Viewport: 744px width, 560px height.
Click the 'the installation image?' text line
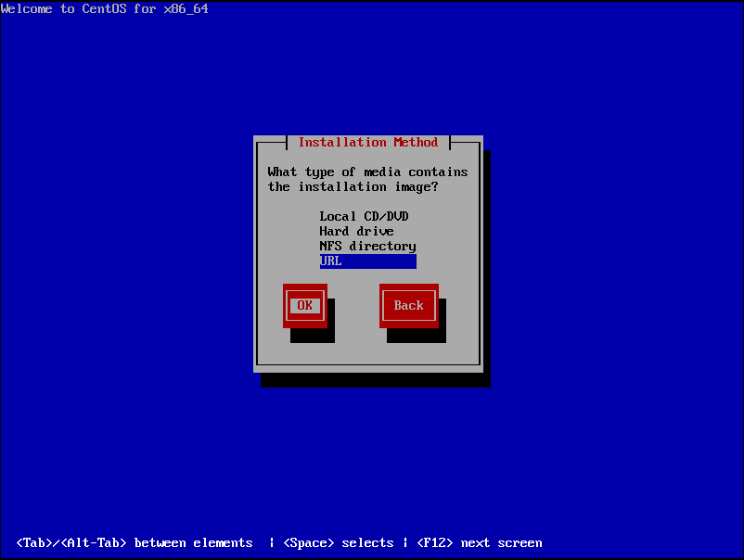coord(353,186)
